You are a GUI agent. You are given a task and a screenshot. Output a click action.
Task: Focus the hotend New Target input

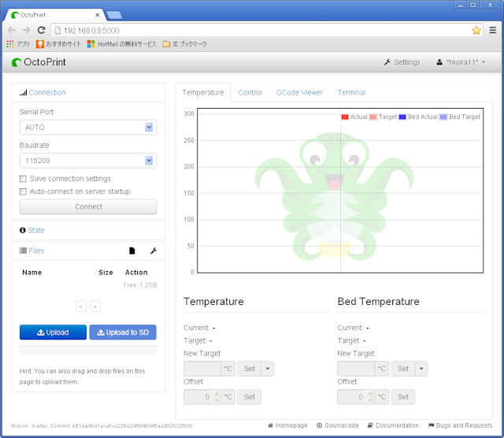(202, 369)
